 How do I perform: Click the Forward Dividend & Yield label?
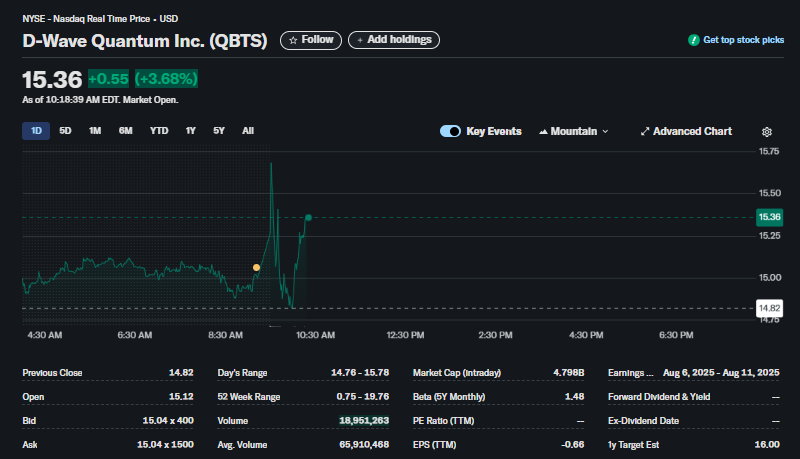[x=659, y=397]
